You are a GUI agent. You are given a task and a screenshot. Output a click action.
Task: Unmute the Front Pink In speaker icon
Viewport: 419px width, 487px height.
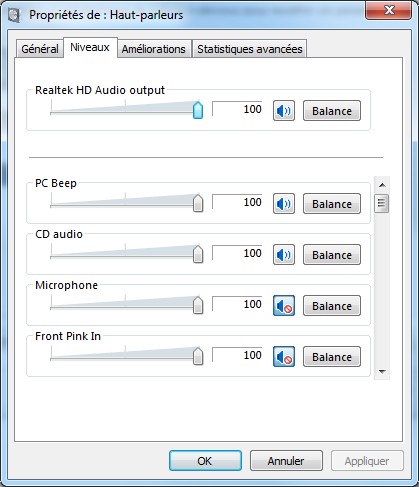[284, 357]
